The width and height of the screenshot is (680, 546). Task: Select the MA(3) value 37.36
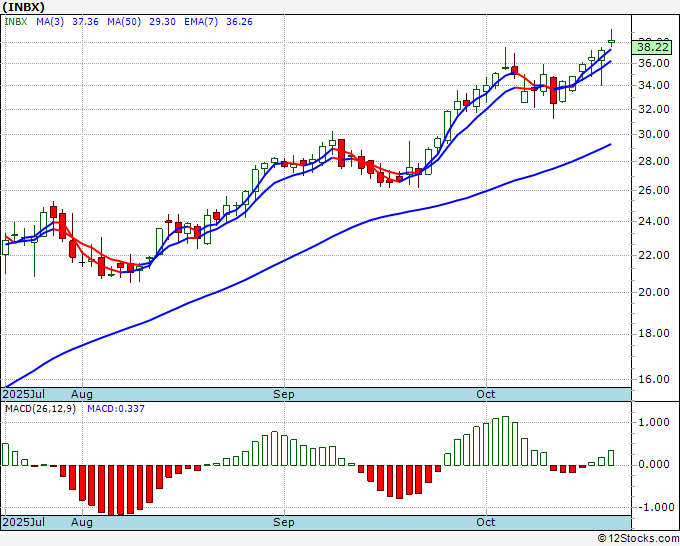(x=85, y=22)
